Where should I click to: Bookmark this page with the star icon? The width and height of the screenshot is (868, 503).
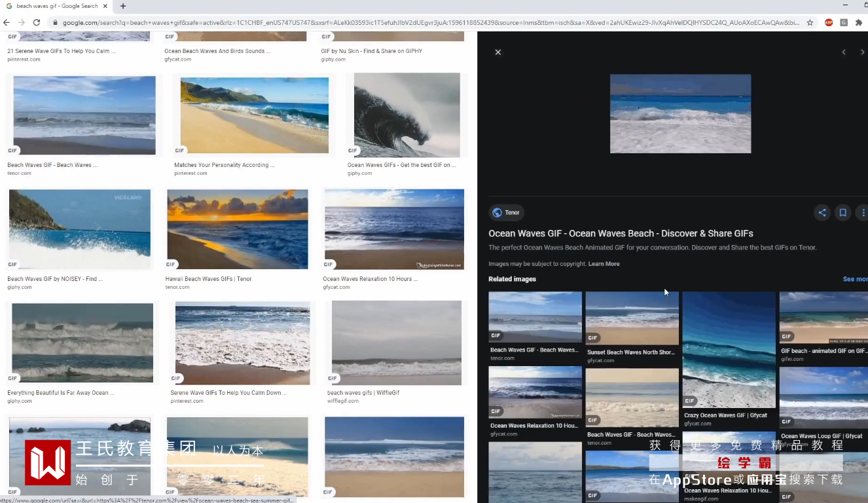tap(810, 22)
